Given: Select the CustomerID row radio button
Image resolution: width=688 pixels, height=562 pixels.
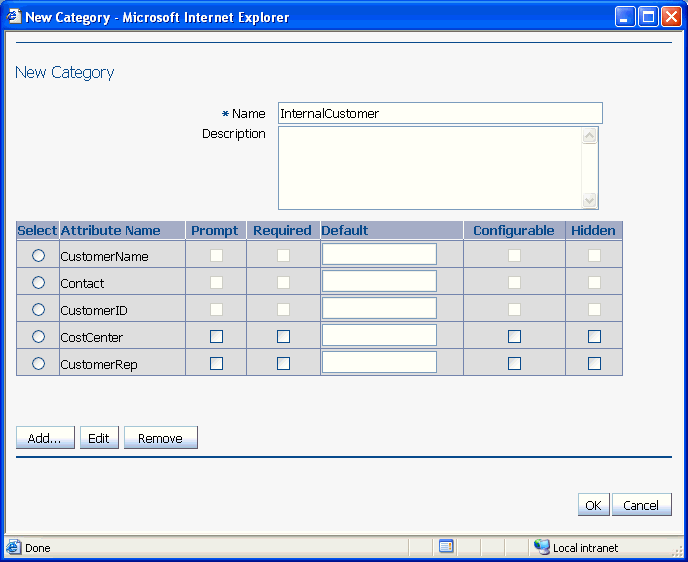Looking at the screenshot, I should (38, 310).
